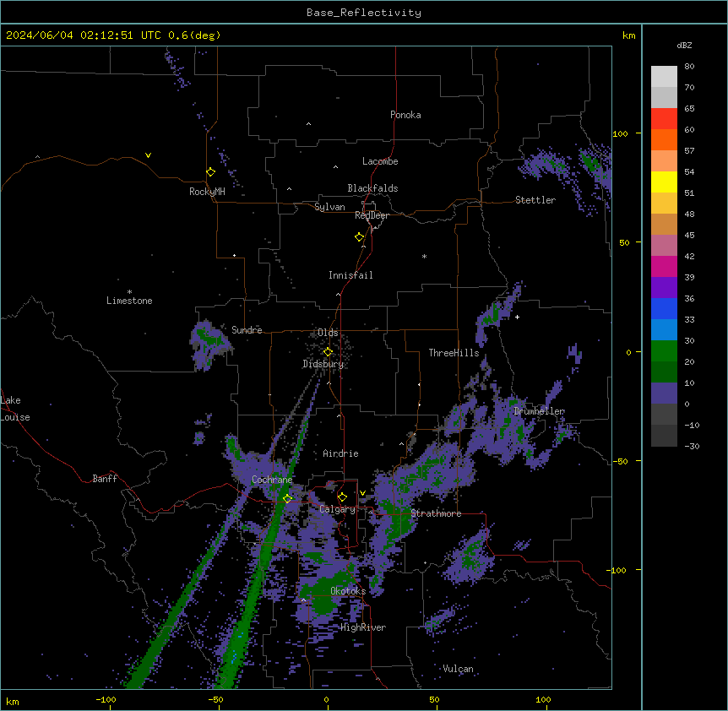Click the RedDeer city label
The width and height of the screenshot is (728, 711).
(372, 215)
